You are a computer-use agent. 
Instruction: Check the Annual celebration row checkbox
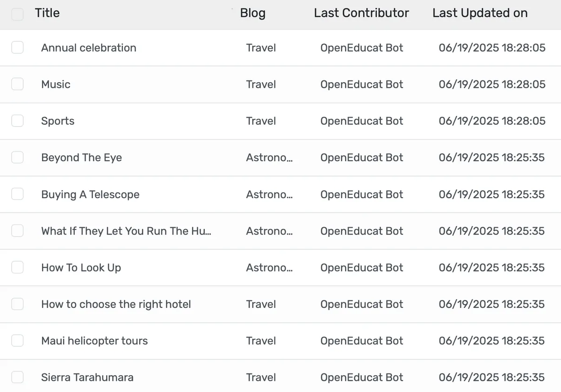click(17, 47)
